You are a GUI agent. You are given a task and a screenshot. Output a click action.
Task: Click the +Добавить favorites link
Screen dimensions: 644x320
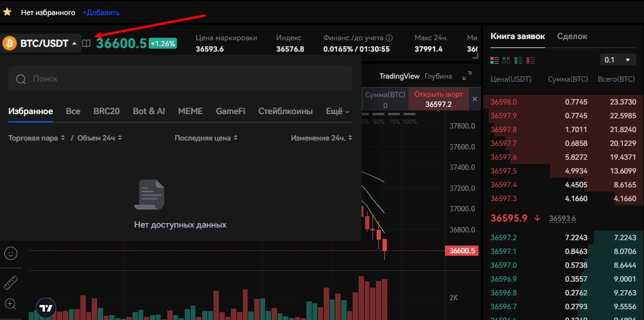point(101,12)
